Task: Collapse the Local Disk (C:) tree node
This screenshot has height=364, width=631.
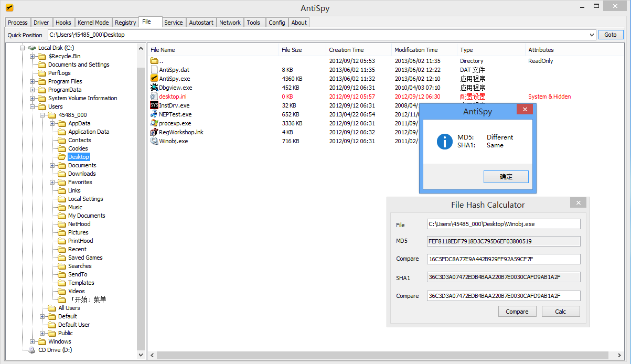Action: [x=23, y=48]
